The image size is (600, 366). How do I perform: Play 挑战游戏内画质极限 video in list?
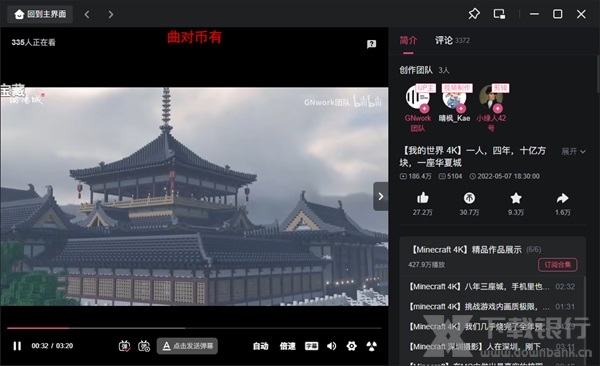coord(492,307)
